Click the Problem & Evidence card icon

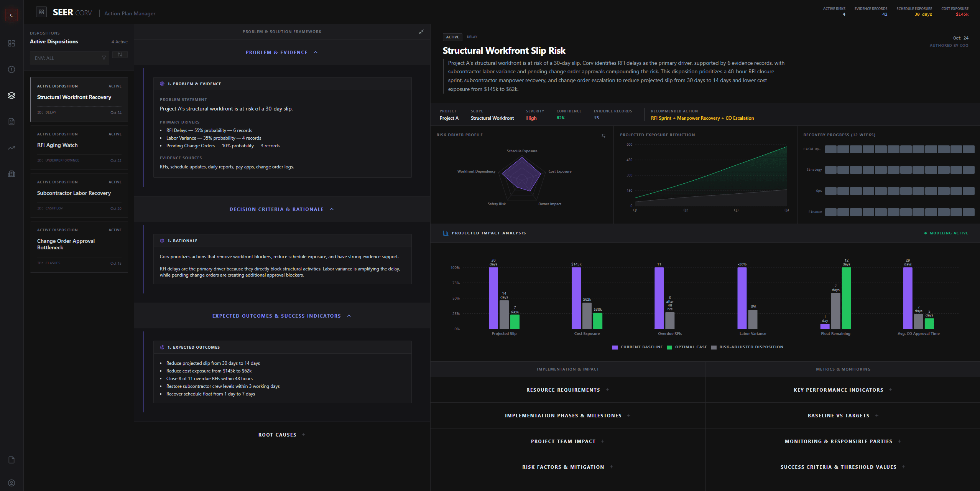tap(162, 84)
